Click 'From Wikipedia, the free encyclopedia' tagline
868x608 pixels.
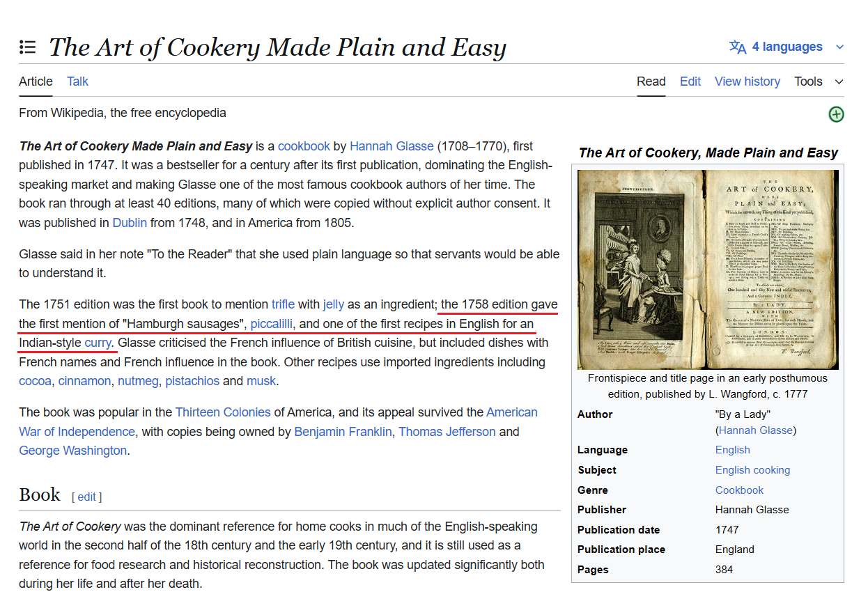123,113
